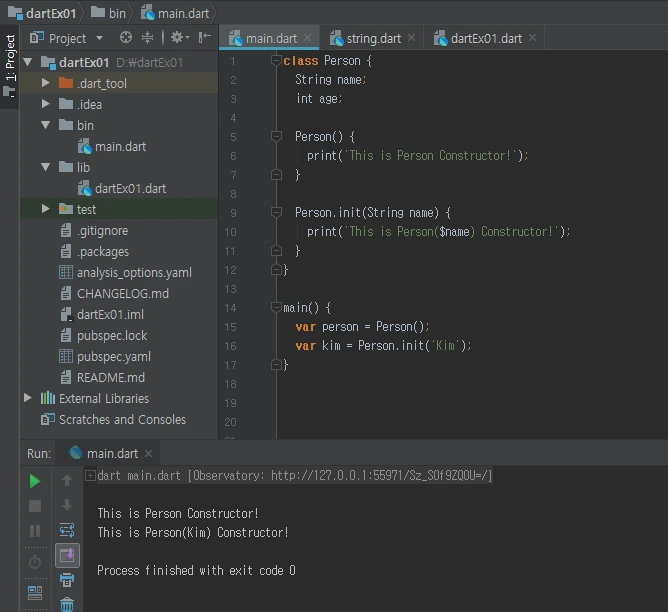Click the collapse all icon in Project panel
The image size is (668, 612).
click(x=147, y=38)
